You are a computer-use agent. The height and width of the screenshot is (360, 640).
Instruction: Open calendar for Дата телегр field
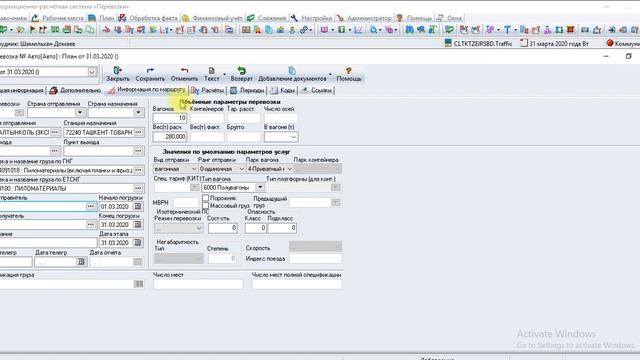pyautogui.click(x=81, y=262)
